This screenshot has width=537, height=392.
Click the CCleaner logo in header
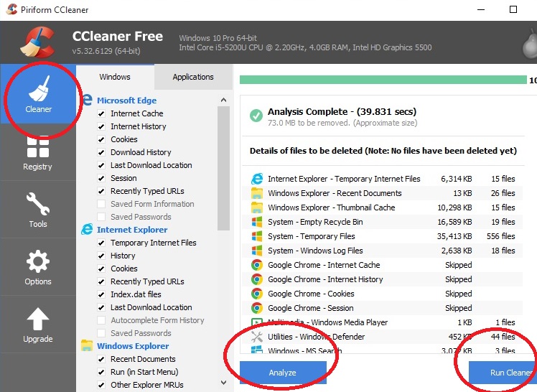[37, 42]
